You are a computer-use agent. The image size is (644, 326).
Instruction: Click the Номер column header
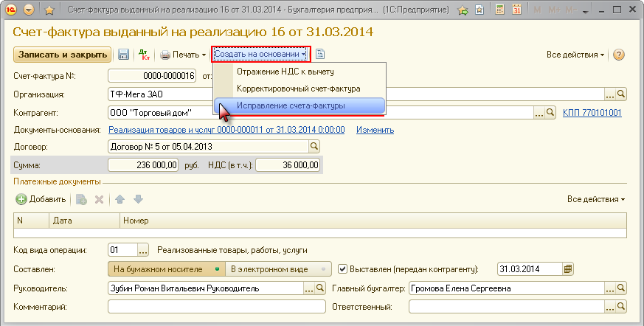pyautogui.click(x=373, y=221)
